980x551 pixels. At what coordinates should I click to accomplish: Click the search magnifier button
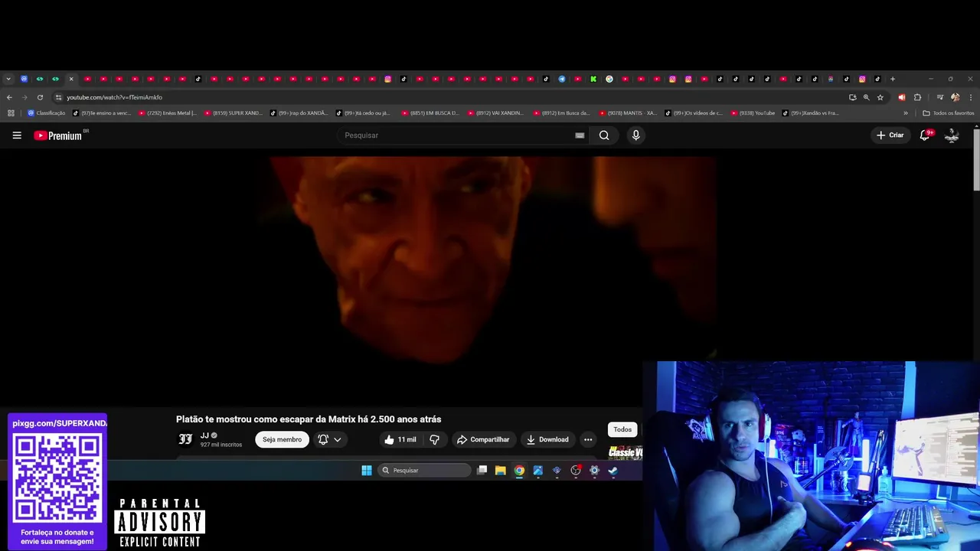604,135
